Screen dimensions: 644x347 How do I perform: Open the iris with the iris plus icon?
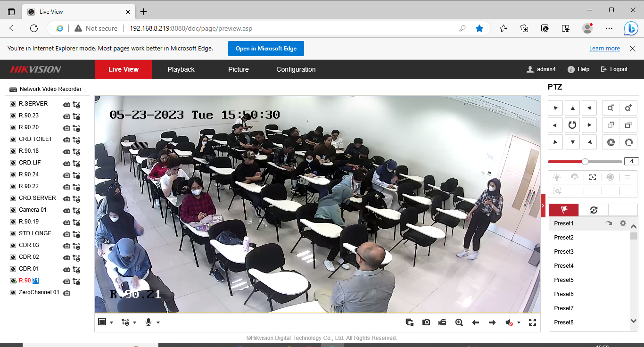click(x=628, y=142)
